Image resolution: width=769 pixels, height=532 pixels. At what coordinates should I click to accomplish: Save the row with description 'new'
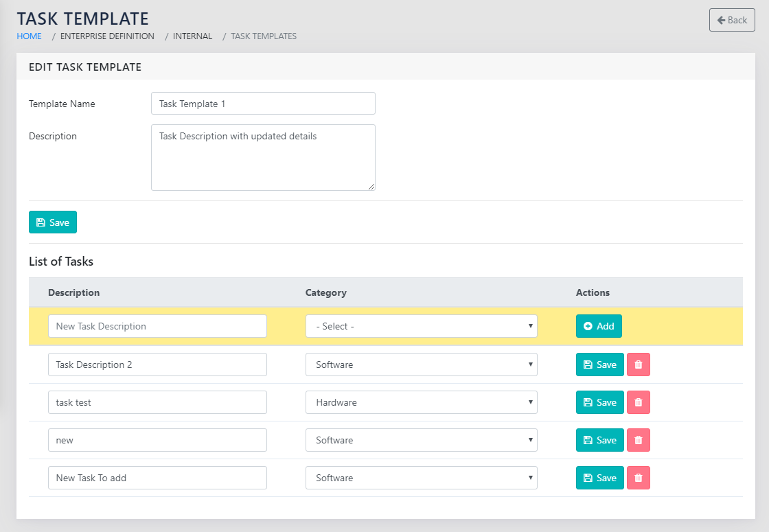click(599, 440)
